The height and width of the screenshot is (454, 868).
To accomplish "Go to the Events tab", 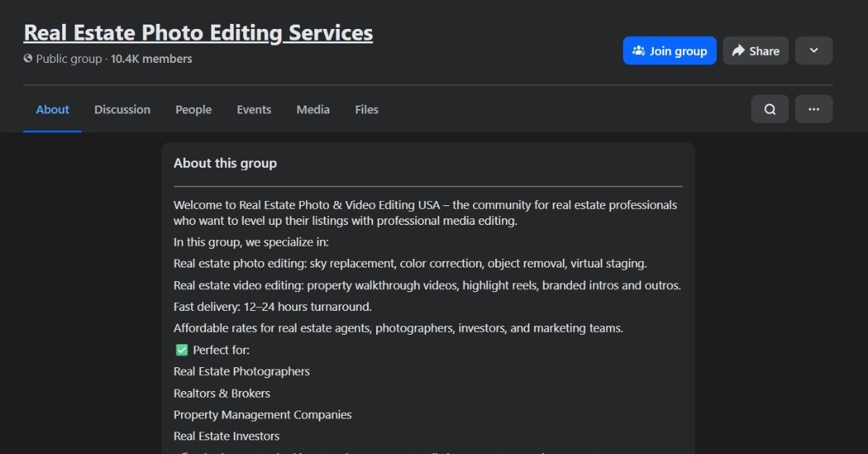I will pyautogui.click(x=254, y=110).
